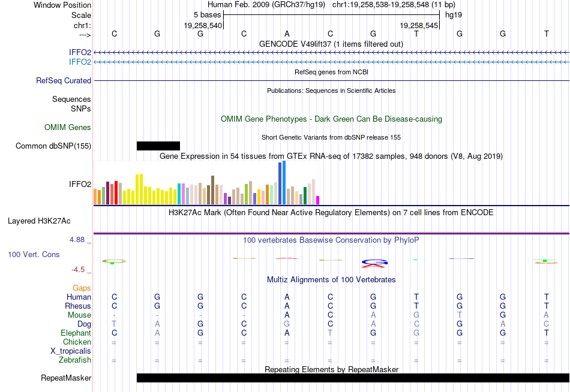Click the black dbSNP variant block

158,146
